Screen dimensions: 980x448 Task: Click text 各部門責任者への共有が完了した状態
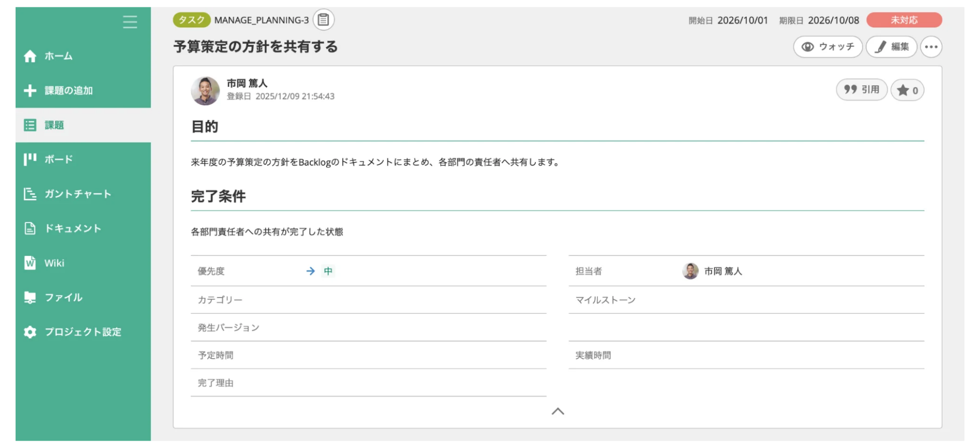(267, 232)
